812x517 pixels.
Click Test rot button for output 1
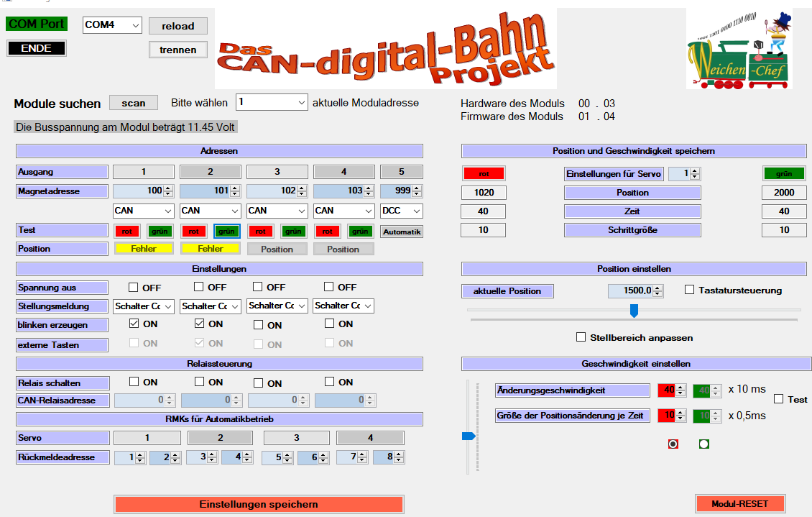coord(127,231)
